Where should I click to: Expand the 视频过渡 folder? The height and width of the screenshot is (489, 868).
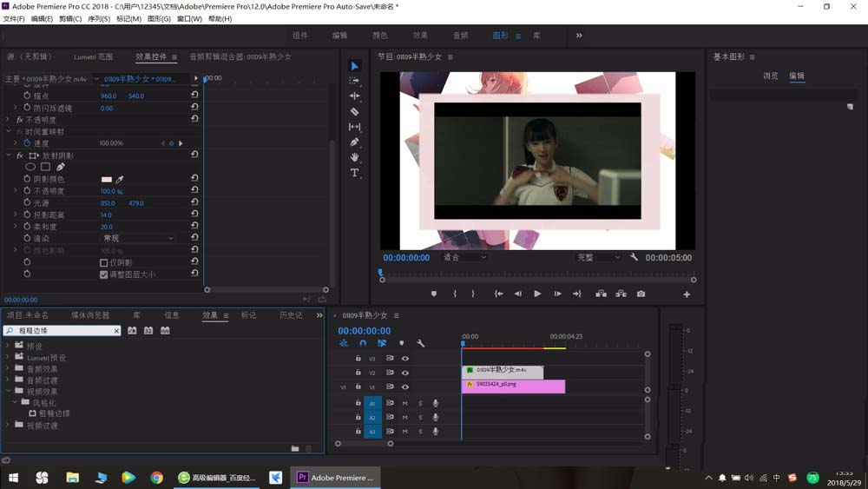click(8, 425)
